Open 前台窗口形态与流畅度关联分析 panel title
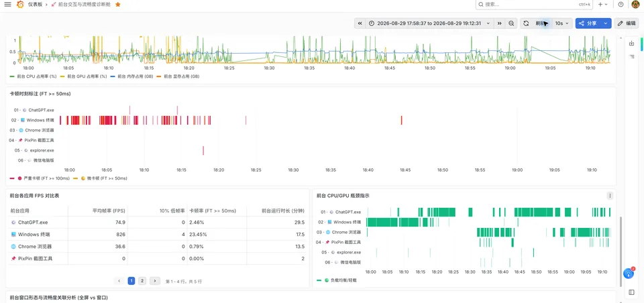This screenshot has height=303, width=644. (x=59, y=297)
